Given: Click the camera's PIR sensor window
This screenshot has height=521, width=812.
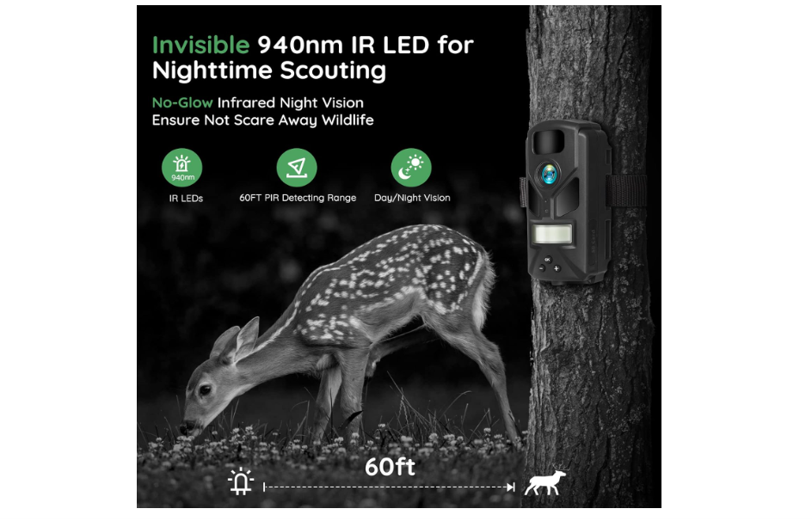Looking at the screenshot, I should coord(552,235).
